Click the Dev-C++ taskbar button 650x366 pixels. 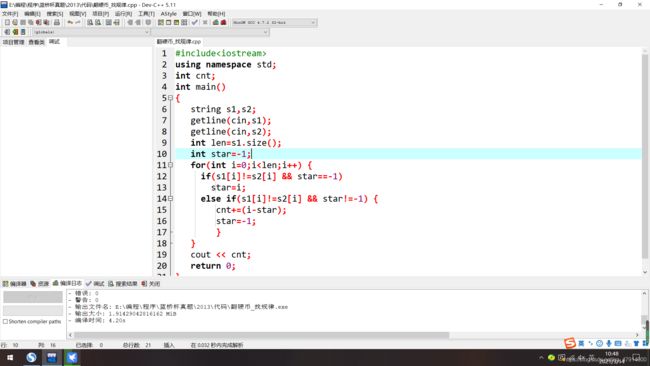52,357
